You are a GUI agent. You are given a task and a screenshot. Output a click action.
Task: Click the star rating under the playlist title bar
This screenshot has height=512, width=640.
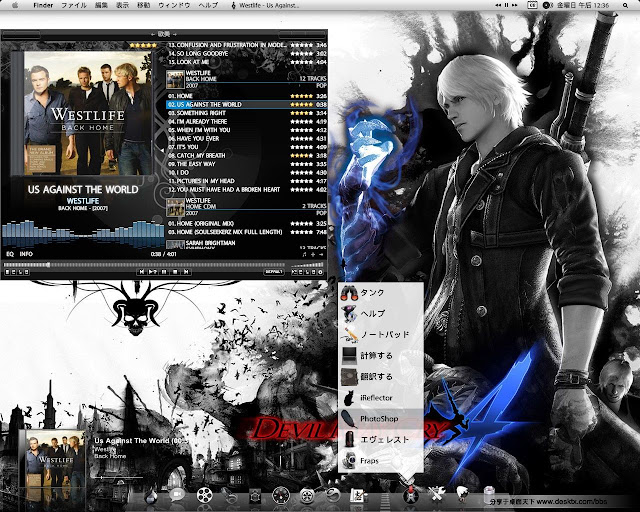tap(143, 45)
